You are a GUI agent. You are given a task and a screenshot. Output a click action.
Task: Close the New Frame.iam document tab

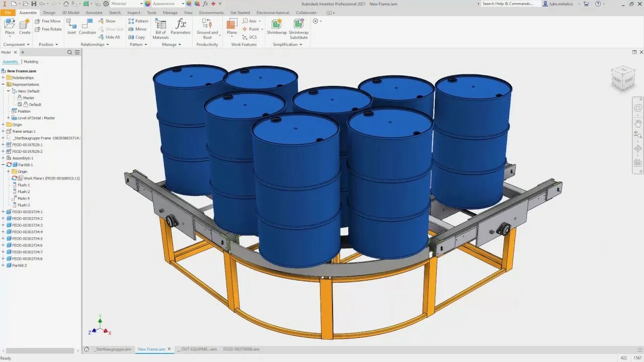[169, 349]
